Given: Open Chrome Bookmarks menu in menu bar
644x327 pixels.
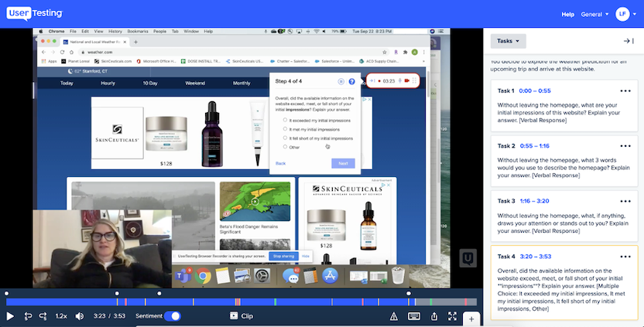Looking at the screenshot, I should [x=138, y=31].
